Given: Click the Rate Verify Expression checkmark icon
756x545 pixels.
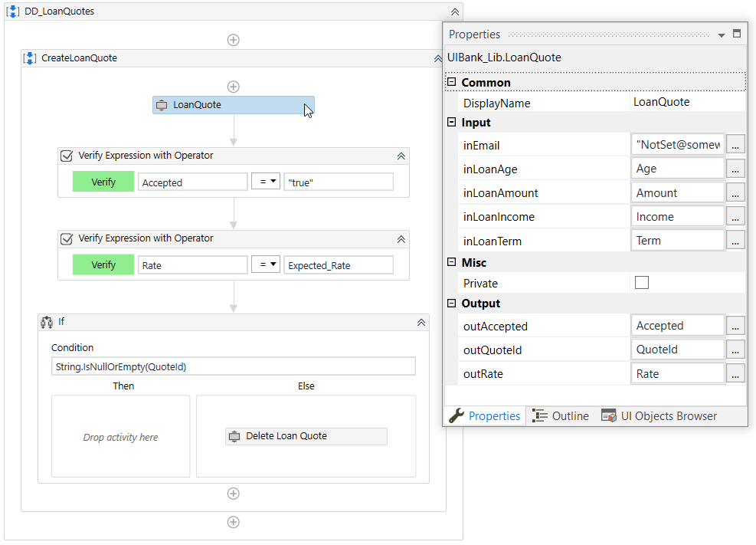Looking at the screenshot, I should coord(67,238).
